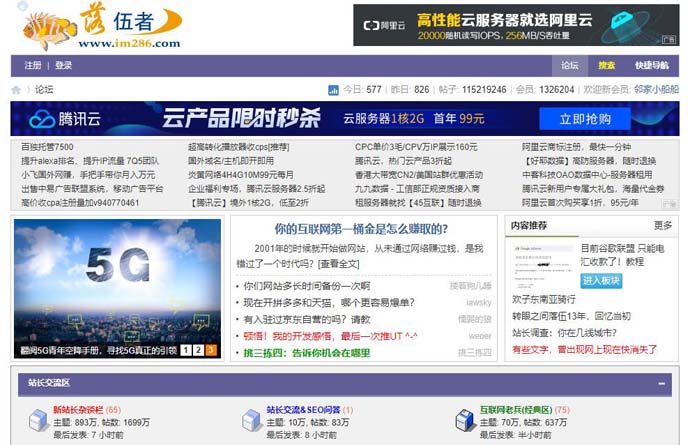Switch slideshow to slide 2

pos(198,350)
